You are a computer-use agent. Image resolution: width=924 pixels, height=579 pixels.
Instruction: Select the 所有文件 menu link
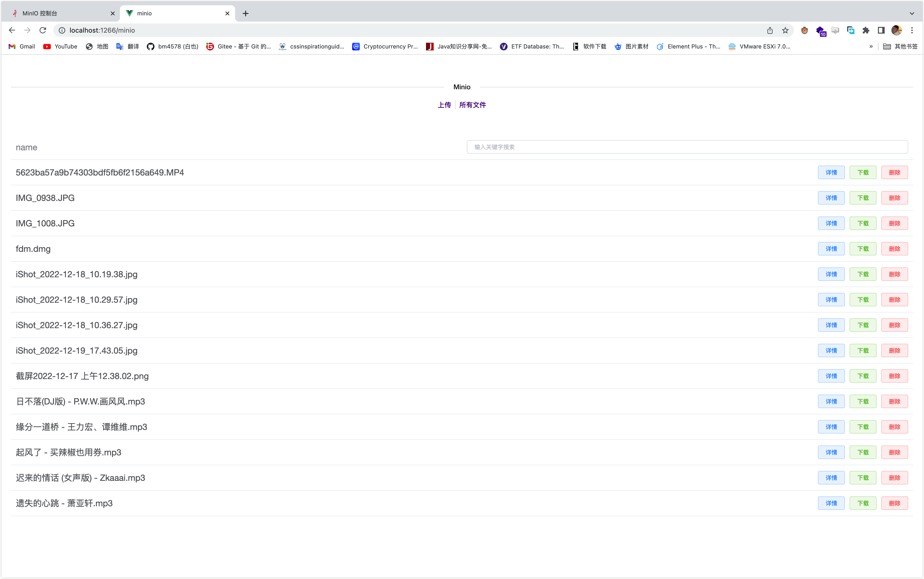click(x=473, y=105)
